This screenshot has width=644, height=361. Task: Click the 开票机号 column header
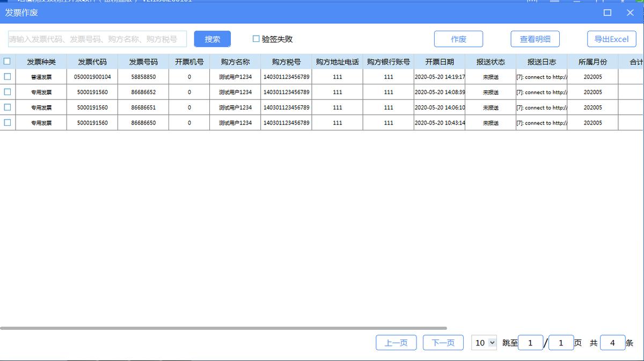(189, 62)
